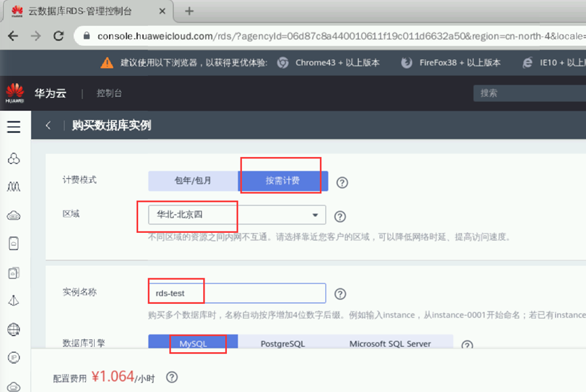Click the second sidebar wave-shaped icon
The image size is (586, 392).
click(x=14, y=186)
